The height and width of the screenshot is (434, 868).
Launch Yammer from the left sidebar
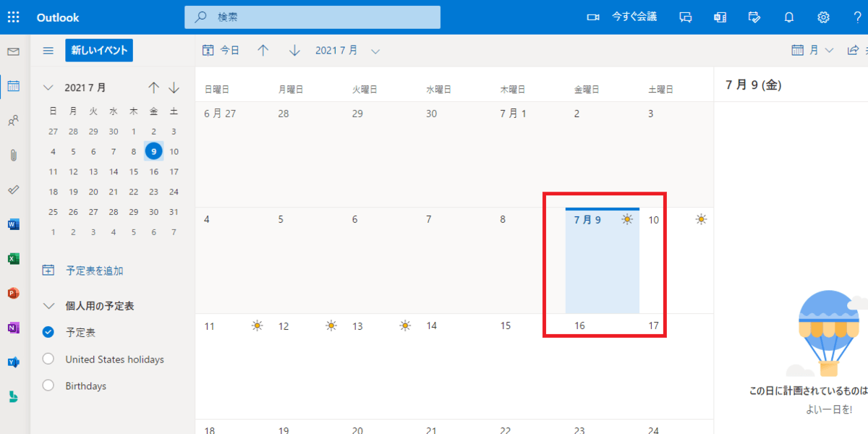(13, 362)
